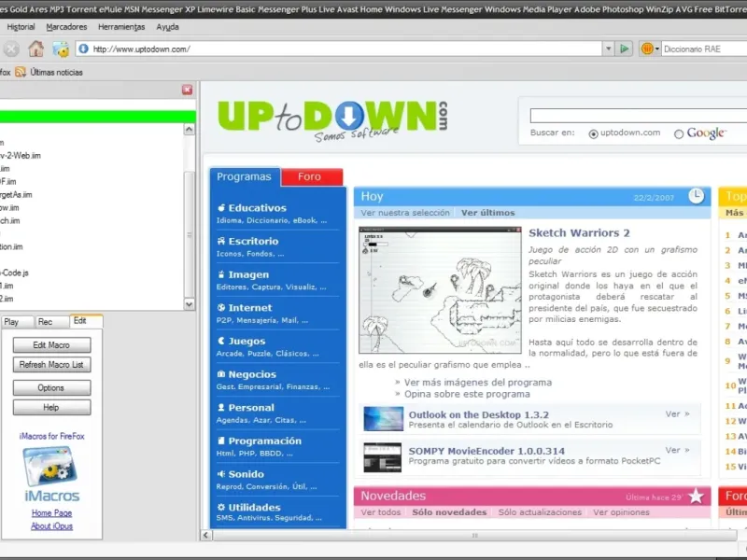Click the Edit Macro button
747x560 pixels.
(x=51, y=345)
